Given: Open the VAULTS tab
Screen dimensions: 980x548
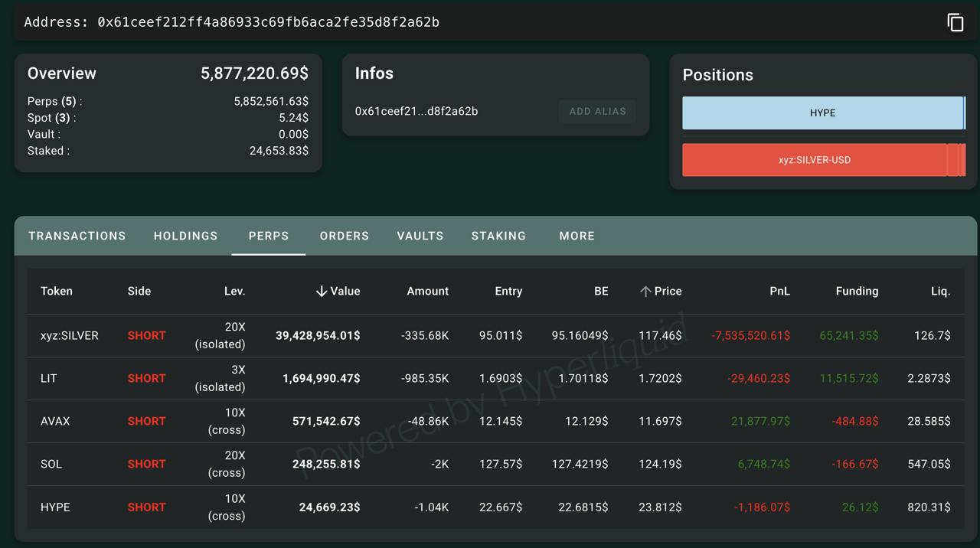Looking at the screenshot, I should point(420,236).
